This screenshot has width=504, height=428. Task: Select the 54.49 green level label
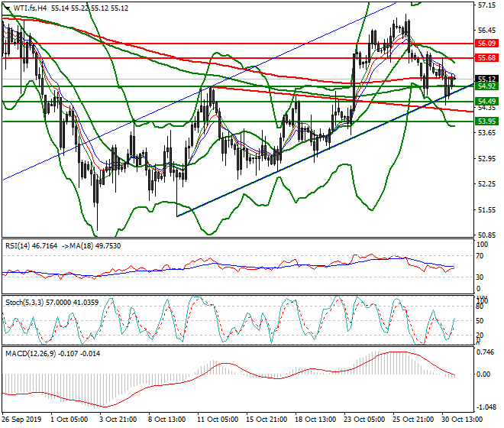[486, 102]
